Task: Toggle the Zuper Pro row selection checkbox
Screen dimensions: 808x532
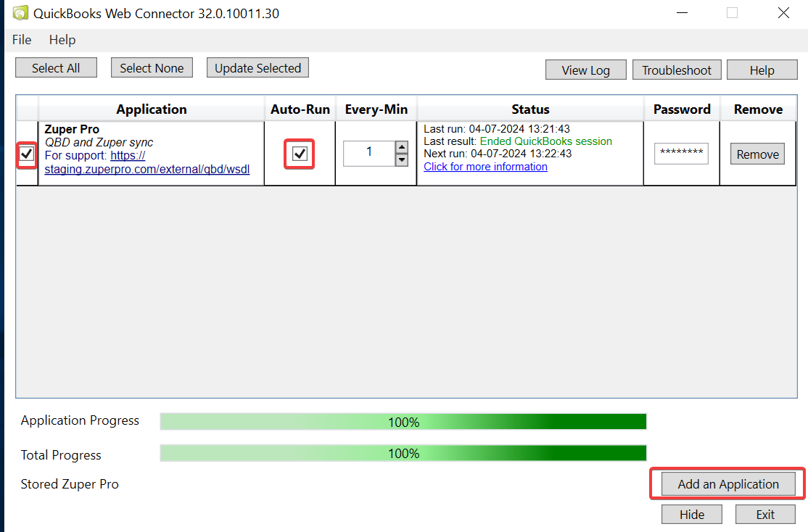Action: tap(27, 154)
